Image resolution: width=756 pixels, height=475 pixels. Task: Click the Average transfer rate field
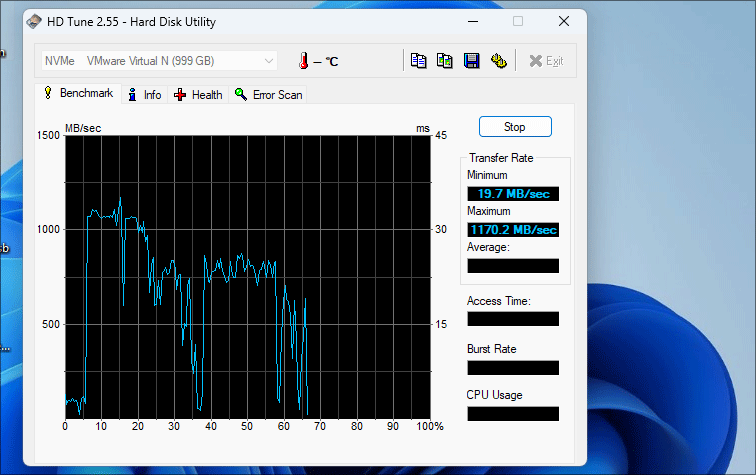click(x=513, y=266)
